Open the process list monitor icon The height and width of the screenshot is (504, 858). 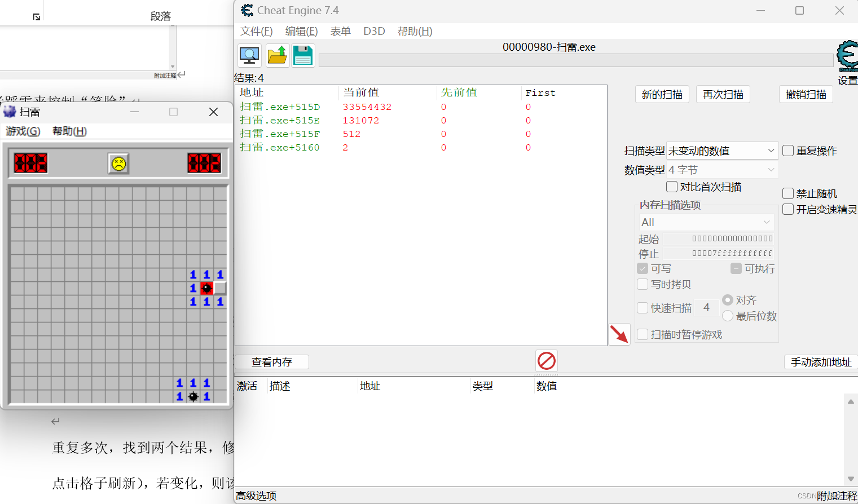click(249, 55)
